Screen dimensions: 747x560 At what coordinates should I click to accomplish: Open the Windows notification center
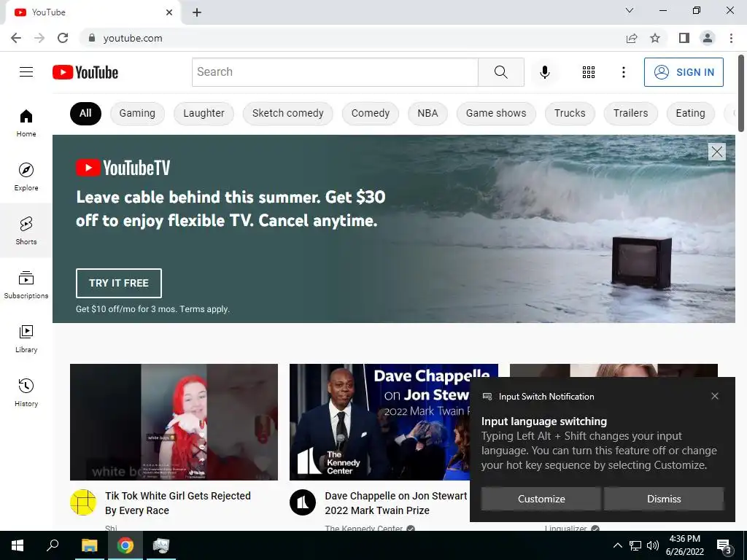pos(724,546)
